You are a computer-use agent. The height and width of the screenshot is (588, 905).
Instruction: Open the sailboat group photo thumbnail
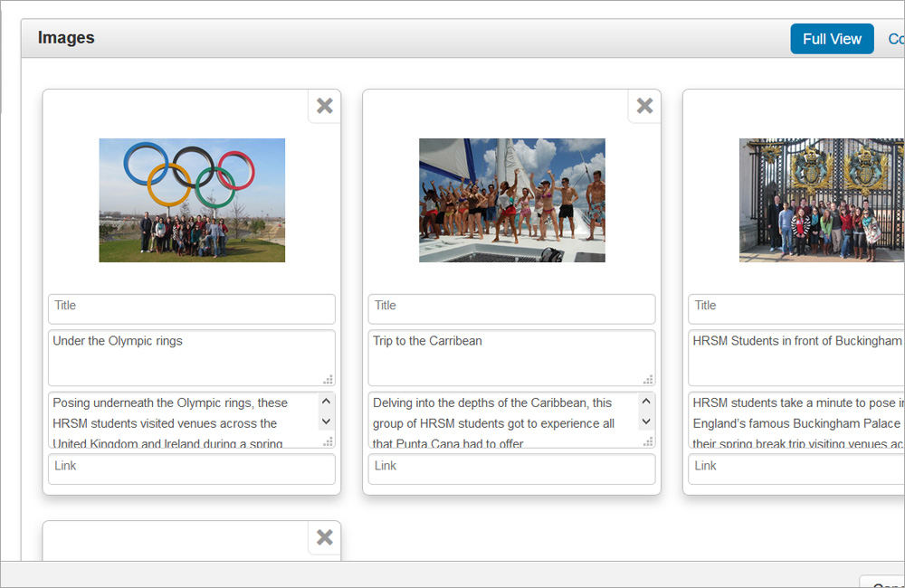(x=512, y=200)
